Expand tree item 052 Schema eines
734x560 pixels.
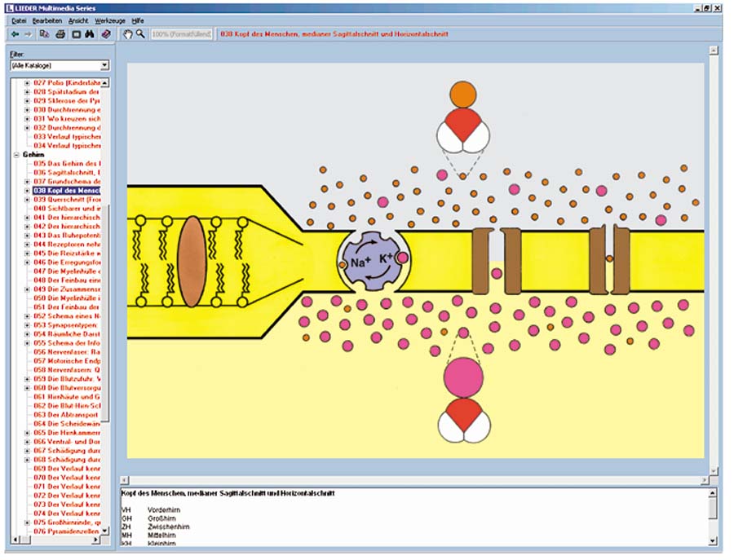[x=27, y=315]
